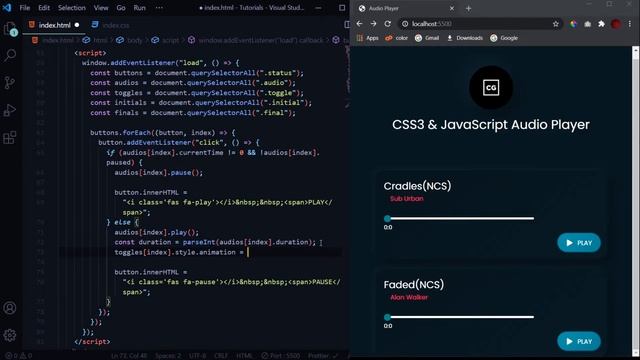Open the Explorer view in VS Code
Viewport: 640px width, 360px height.
tap(10, 29)
